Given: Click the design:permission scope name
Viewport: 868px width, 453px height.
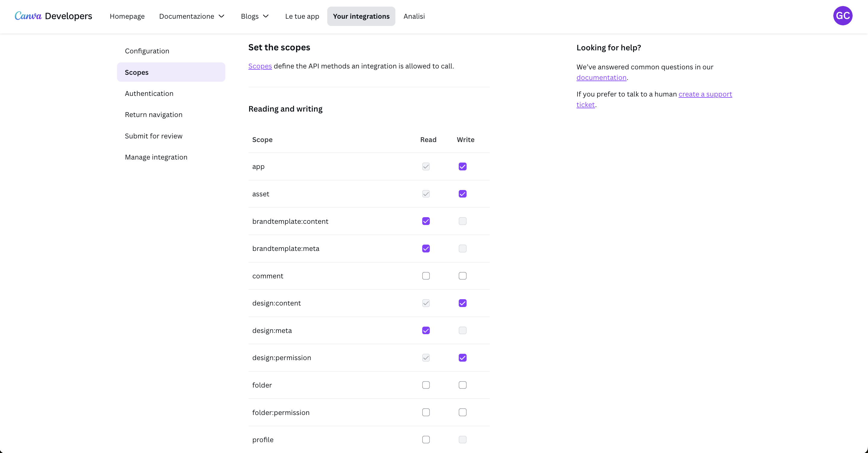Looking at the screenshot, I should 281,358.
